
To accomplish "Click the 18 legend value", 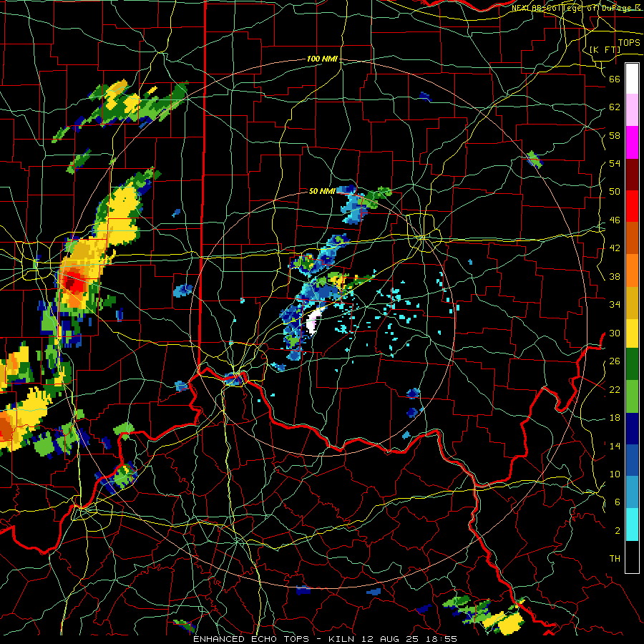I will 615,418.
